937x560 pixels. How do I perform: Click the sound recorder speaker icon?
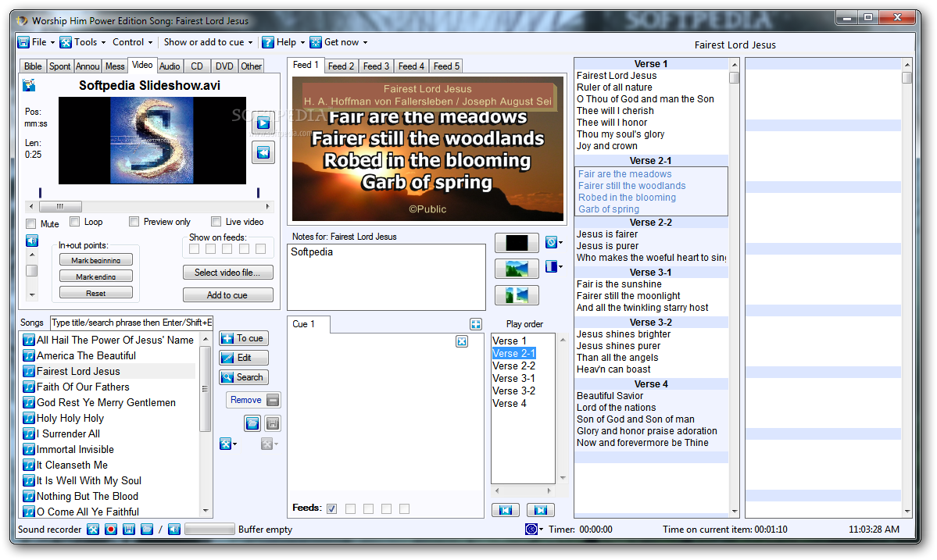tap(174, 530)
